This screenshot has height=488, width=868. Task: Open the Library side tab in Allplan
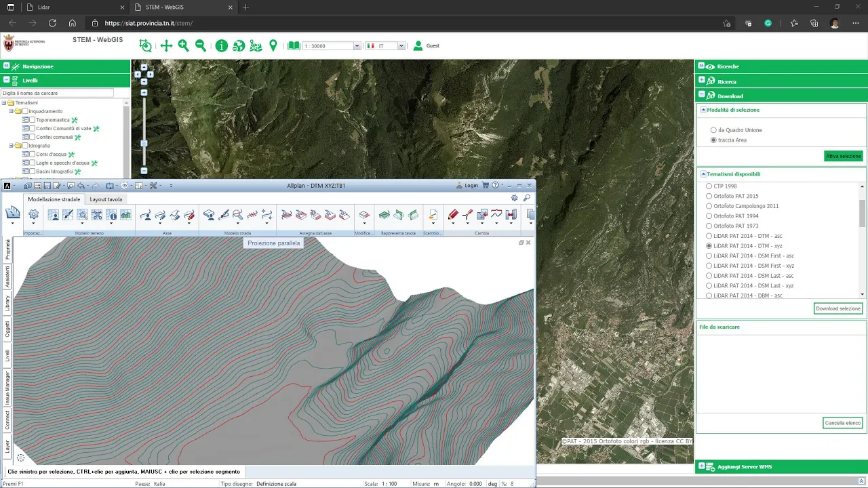tap(7, 303)
